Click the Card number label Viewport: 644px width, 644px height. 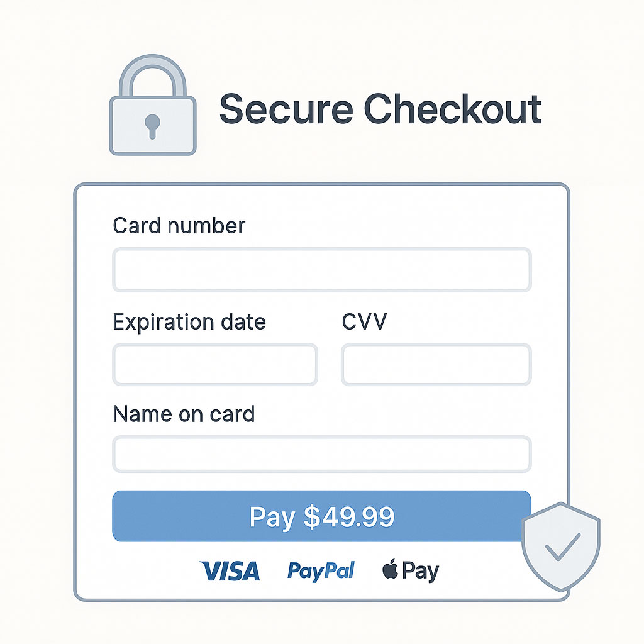pos(179,225)
